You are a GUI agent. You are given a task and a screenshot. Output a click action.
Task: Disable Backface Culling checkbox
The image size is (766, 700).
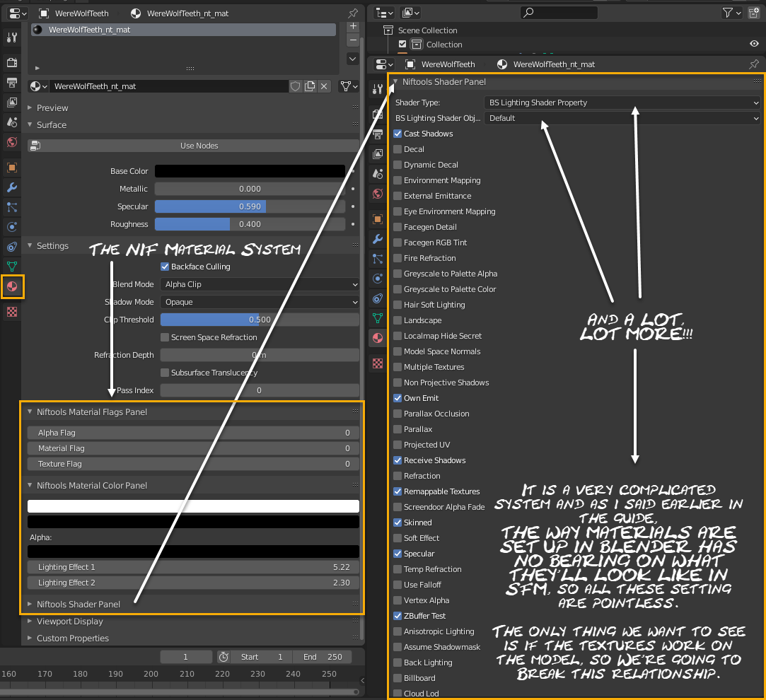165,267
